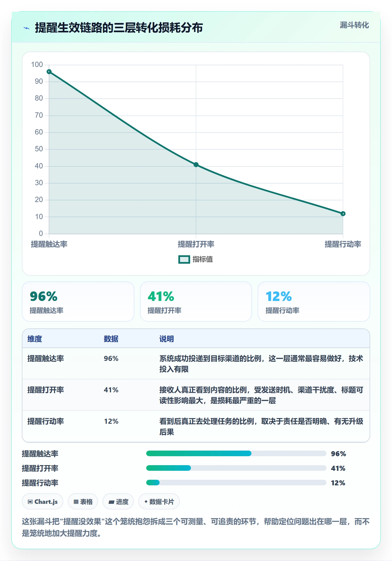Select the 提醒行动率 cell in the table
Viewport: 392px width, 561px height.
[x=46, y=421]
